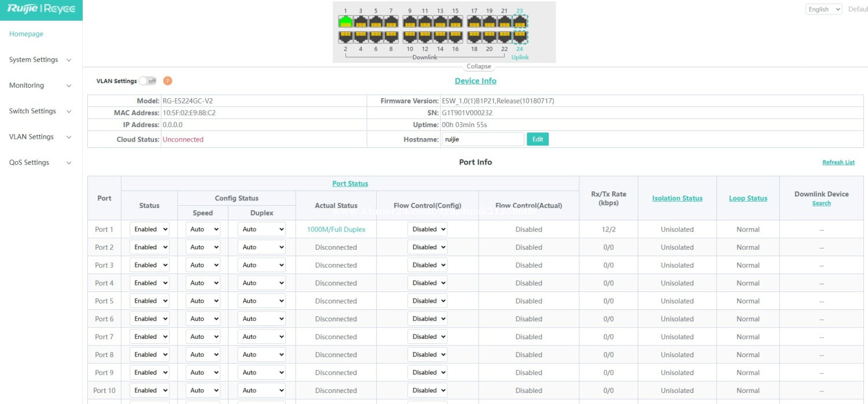Click the orange VLAN help question icon

click(x=168, y=81)
